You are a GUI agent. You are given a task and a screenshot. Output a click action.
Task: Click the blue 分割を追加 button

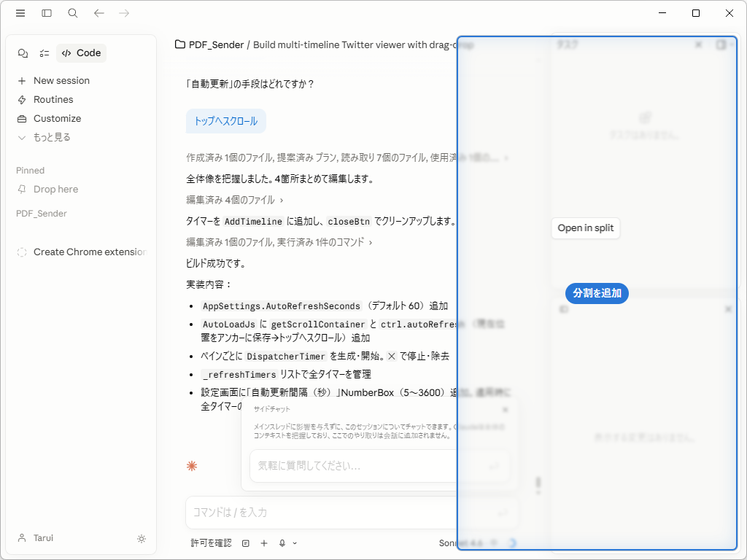[x=596, y=293]
